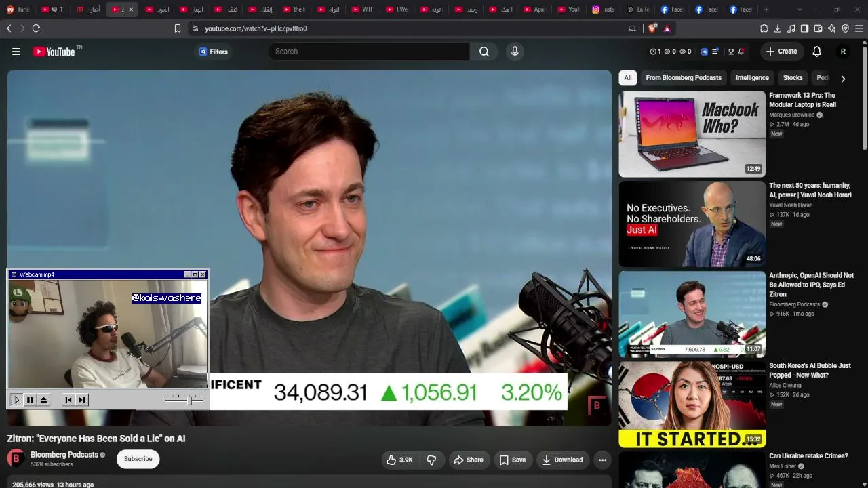Skip to previous in Webcam.mp4 player
Screen dimensions: 868x488
pyautogui.click(x=68, y=400)
